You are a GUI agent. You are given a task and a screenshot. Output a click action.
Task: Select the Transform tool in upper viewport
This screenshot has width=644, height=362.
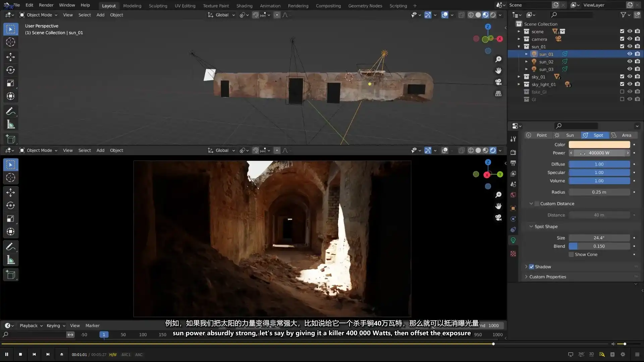(x=10, y=96)
